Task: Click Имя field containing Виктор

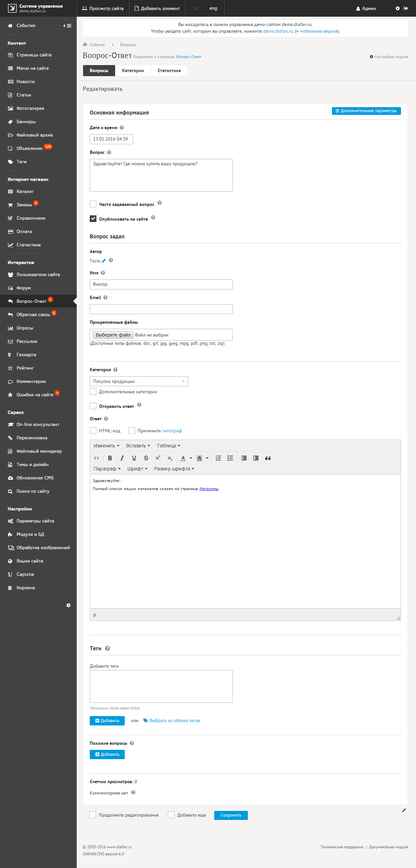Action: pos(161,284)
